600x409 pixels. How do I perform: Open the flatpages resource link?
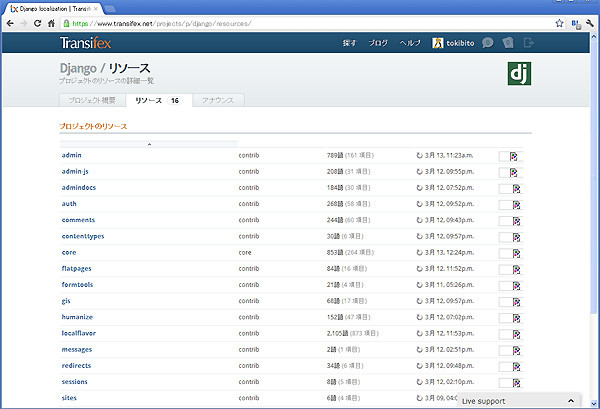[77, 269]
